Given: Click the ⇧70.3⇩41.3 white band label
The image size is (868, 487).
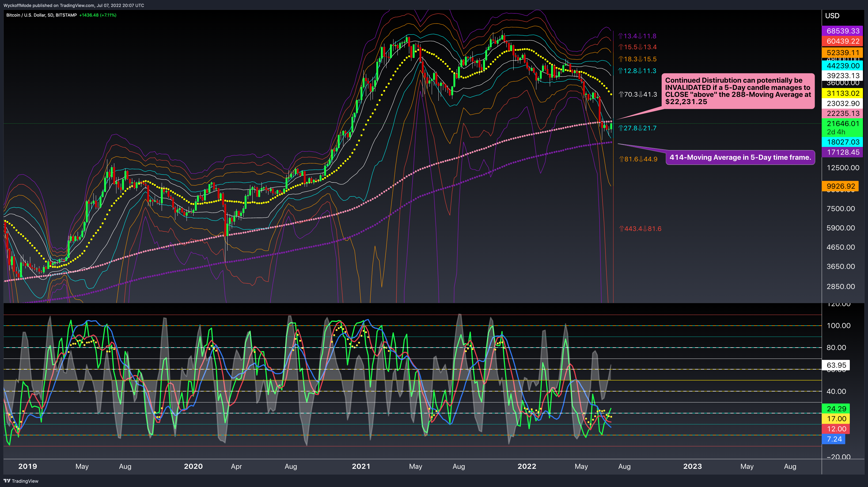Looking at the screenshot, I should tap(638, 94).
